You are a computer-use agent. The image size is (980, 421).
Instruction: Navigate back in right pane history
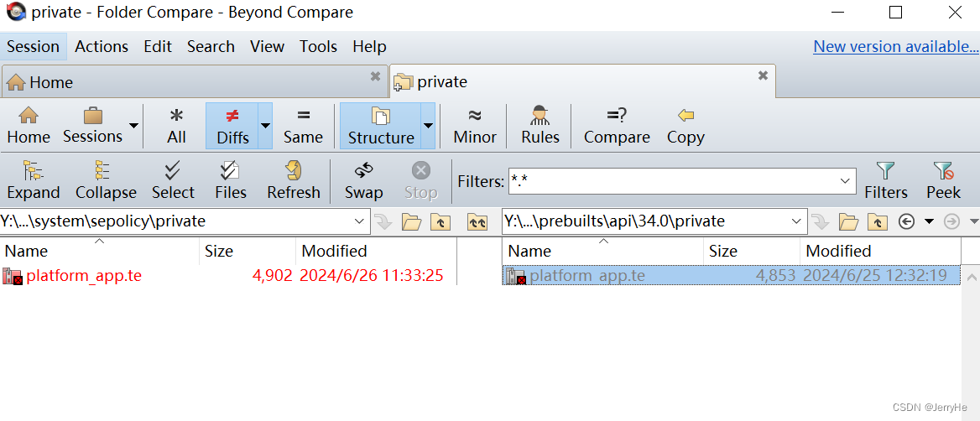(x=907, y=221)
